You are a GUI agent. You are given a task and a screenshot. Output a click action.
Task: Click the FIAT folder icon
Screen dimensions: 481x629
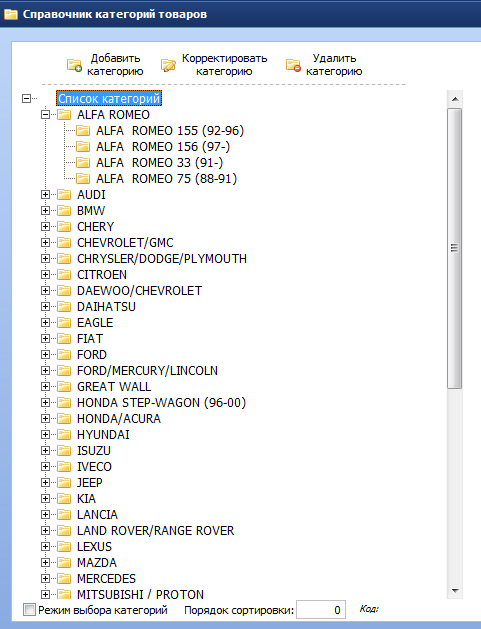[64, 339]
